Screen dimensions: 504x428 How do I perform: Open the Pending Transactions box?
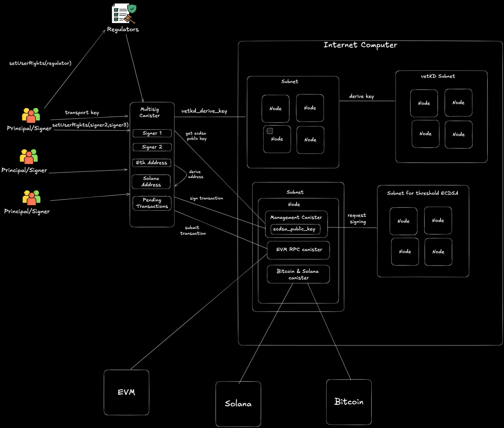(x=152, y=203)
